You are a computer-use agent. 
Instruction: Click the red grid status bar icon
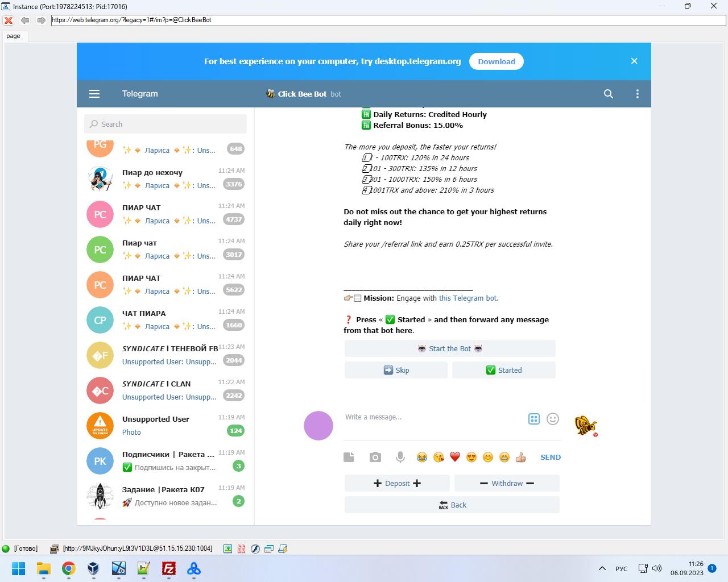(x=242, y=548)
